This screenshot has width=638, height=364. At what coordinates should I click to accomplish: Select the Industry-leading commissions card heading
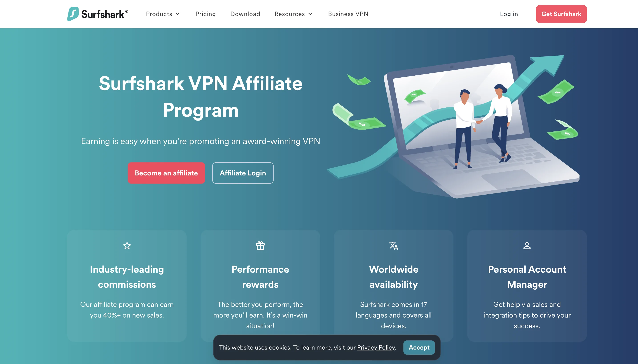(x=127, y=277)
